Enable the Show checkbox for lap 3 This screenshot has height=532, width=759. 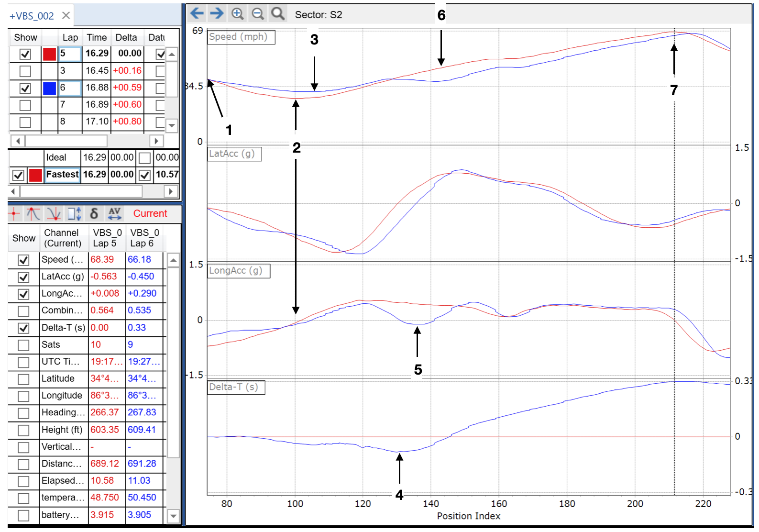pyautogui.click(x=25, y=71)
